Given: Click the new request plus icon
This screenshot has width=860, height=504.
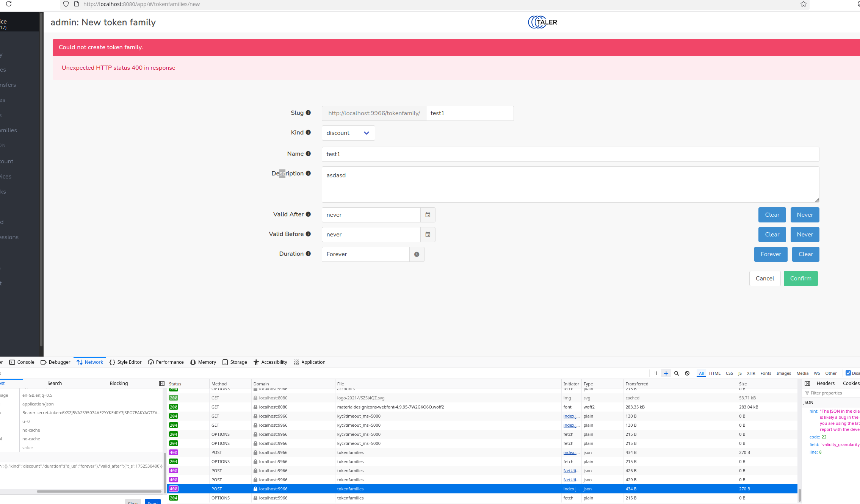Looking at the screenshot, I should coord(666,373).
